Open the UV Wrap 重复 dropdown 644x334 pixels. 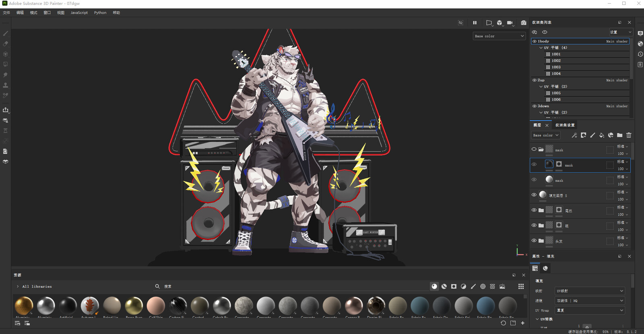(x=590, y=310)
